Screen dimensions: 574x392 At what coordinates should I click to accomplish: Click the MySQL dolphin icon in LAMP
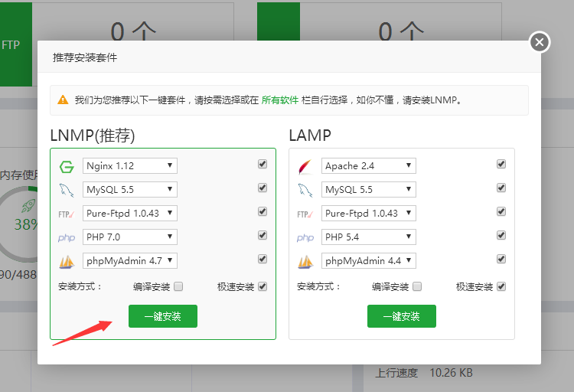click(x=305, y=190)
